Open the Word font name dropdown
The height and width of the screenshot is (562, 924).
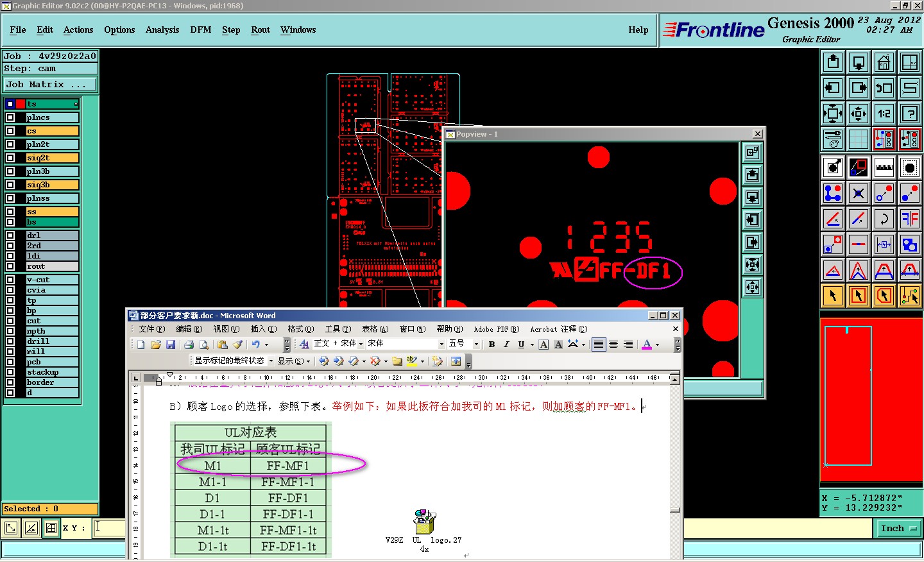tap(441, 345)
